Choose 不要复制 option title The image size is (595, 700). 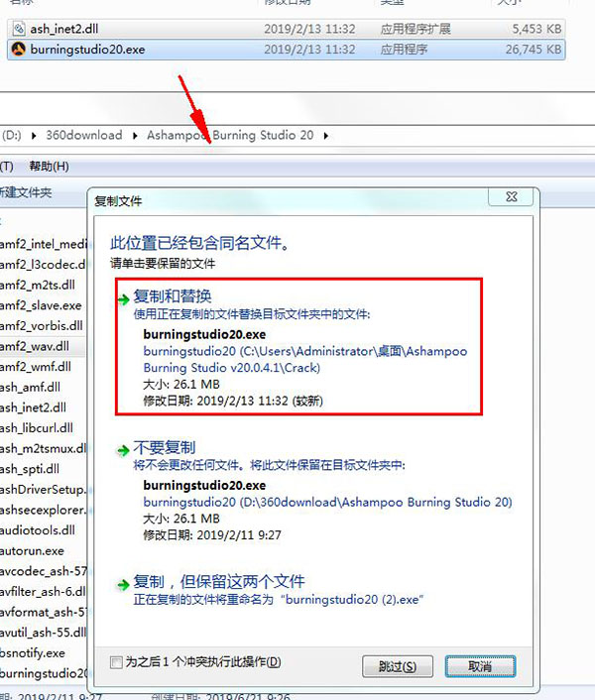(x=165, y=448)
